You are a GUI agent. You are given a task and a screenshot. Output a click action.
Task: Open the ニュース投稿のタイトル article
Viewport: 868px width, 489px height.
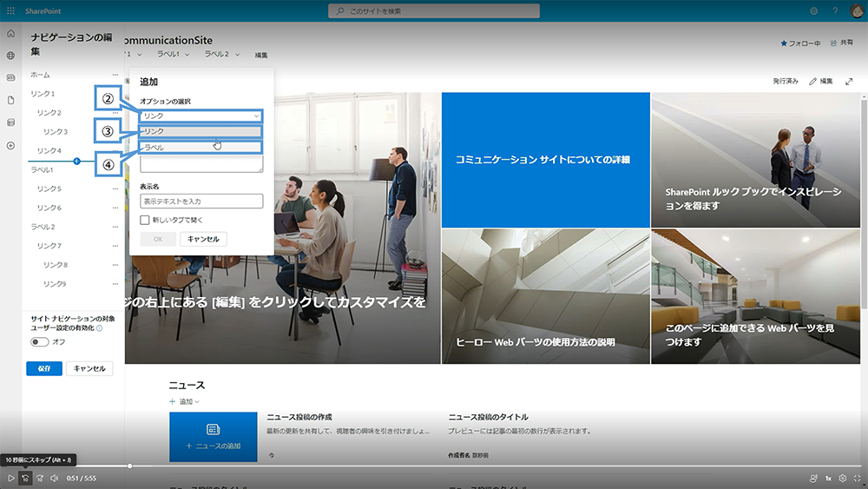(x=488, y=417)
